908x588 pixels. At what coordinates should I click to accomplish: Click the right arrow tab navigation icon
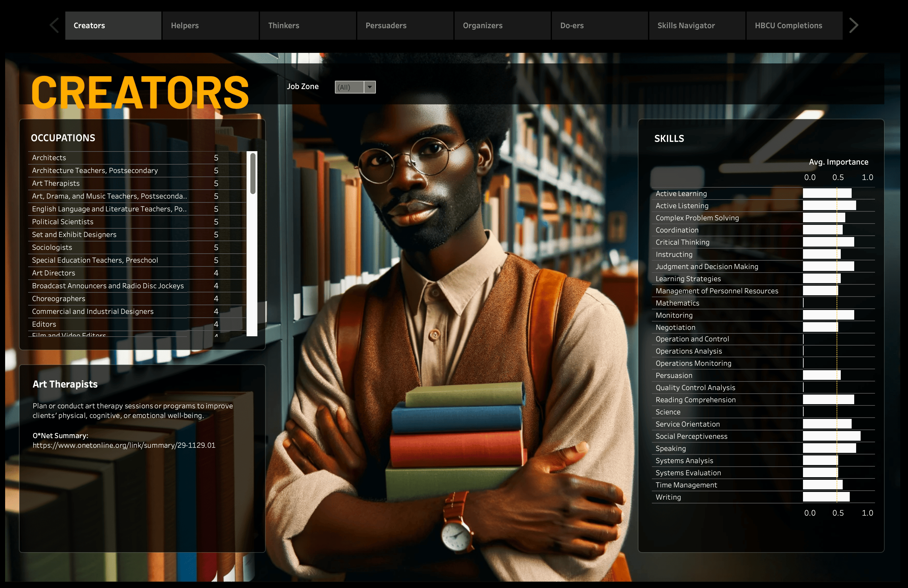pos(854,26)
